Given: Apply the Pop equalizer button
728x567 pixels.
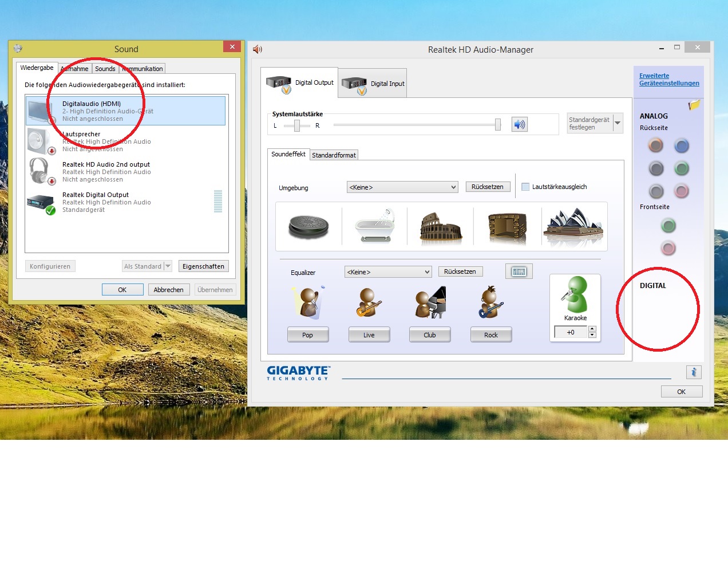Looking at the screenshot, I should click(308, 335).
